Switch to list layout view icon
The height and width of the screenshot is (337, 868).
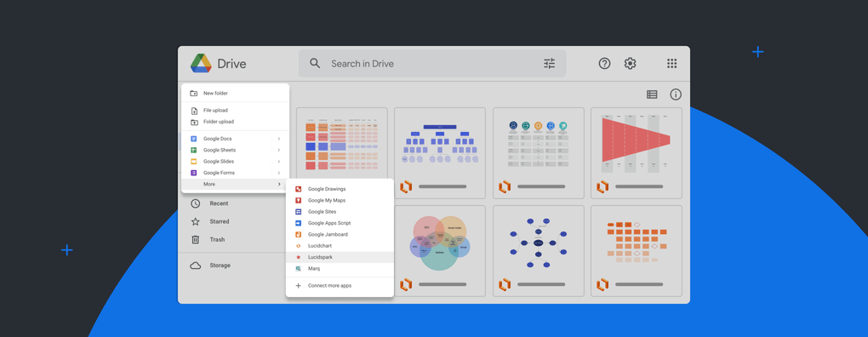click(x=652, y=94)
